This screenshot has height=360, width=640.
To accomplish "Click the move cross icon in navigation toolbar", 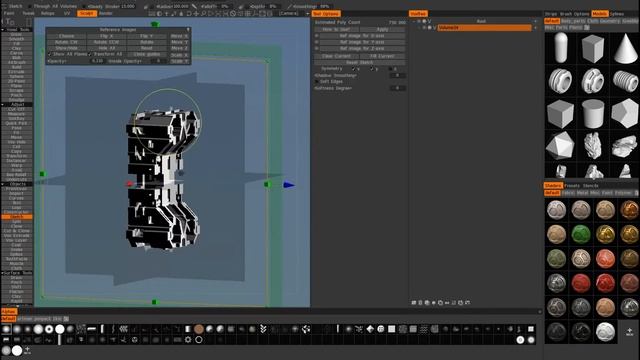I will click(196, 13).
